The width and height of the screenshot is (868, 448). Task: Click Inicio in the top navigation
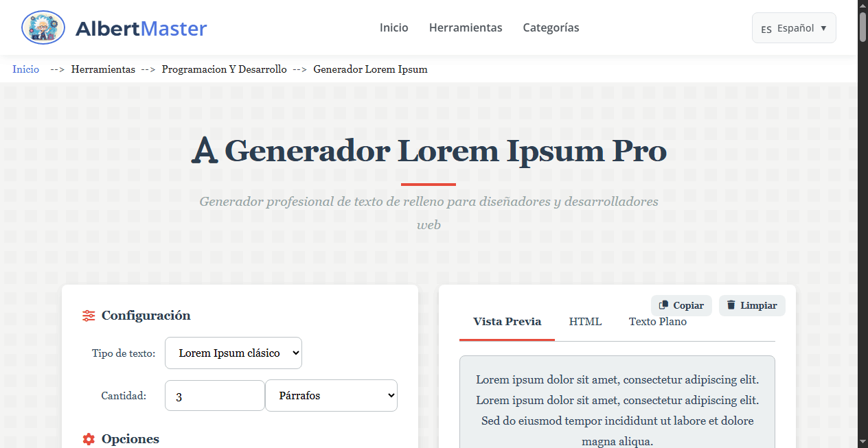(x=393, y=27)
